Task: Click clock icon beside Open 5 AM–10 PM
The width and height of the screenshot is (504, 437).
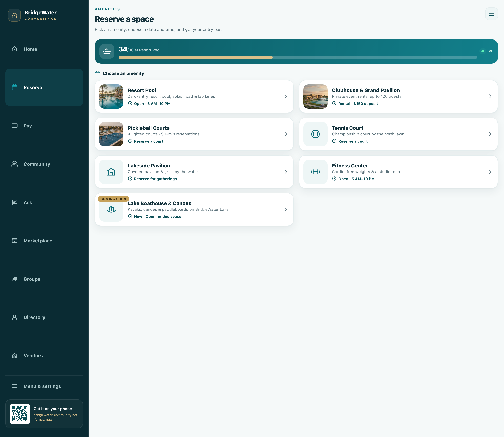Action: point(334,179)
